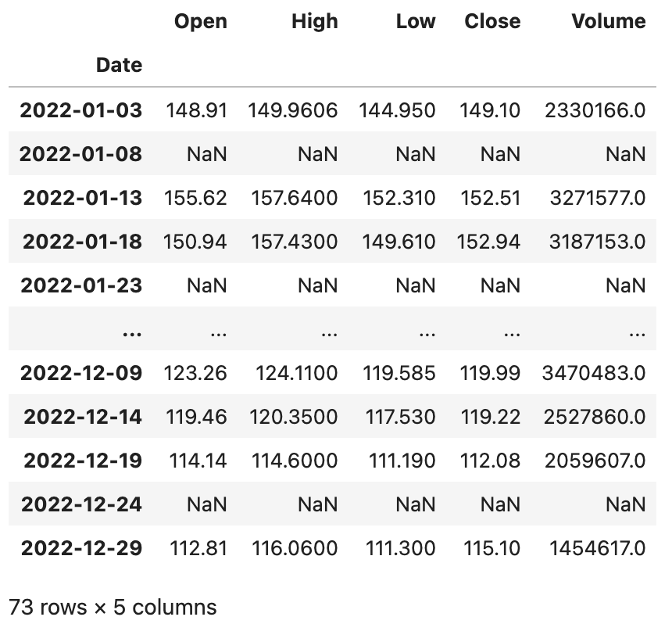Click the Low value 119.585
Image resolution: width=672 pixels, height=624 pixels.
point(399,373)
